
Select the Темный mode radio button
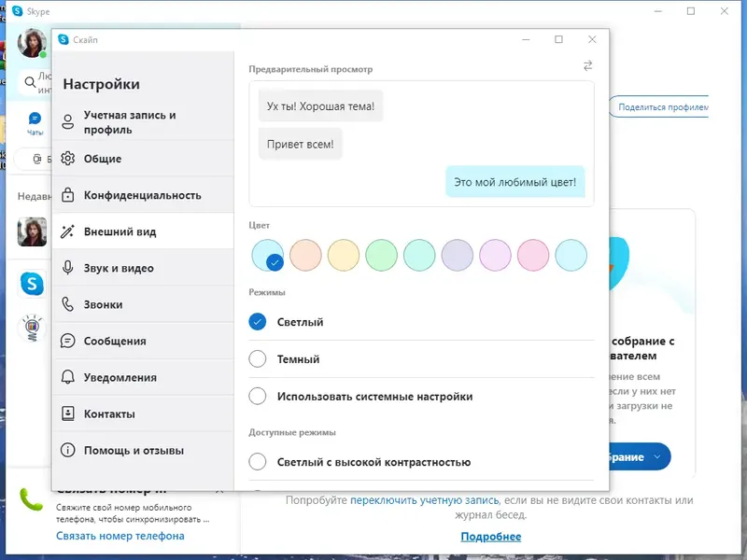tap(258, 358)
